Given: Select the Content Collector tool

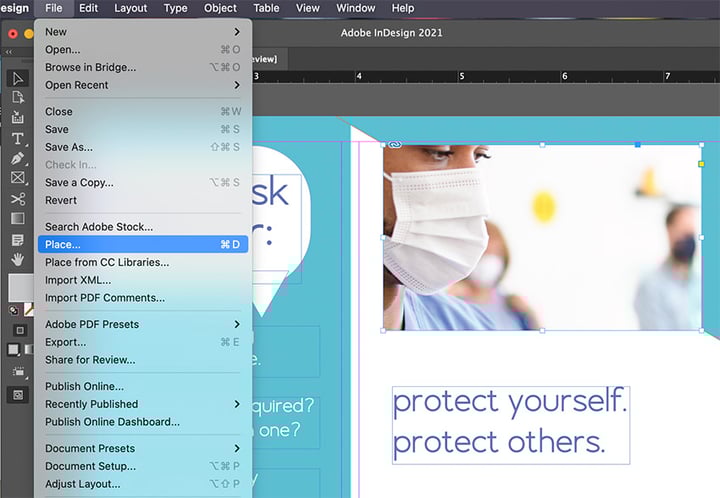Looking at the screenshot, I should 18,117.
